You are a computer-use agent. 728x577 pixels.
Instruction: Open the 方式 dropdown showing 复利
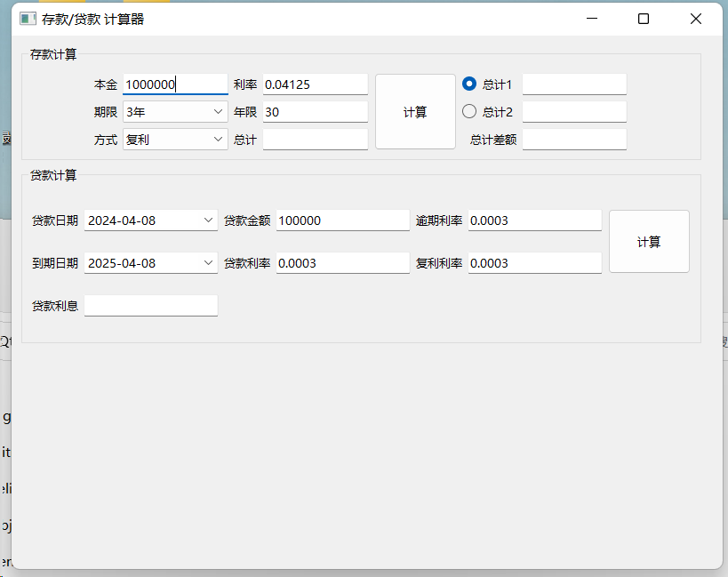(x=175, y=140)
